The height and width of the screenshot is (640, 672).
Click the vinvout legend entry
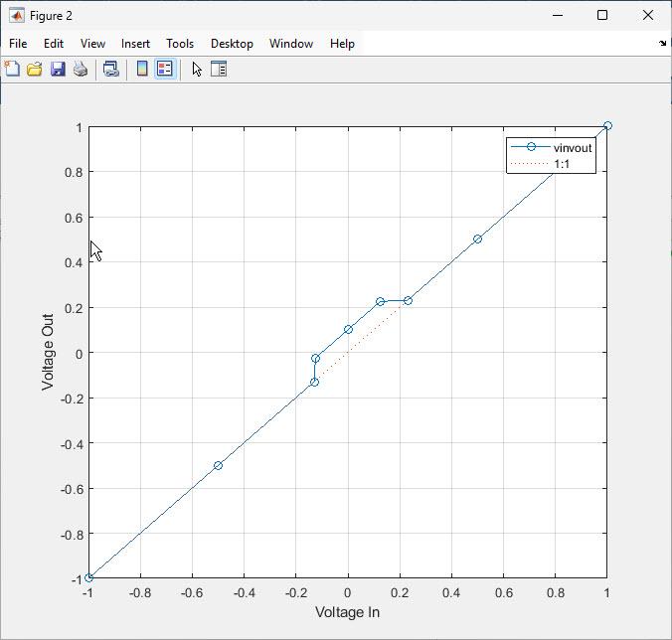573,147
